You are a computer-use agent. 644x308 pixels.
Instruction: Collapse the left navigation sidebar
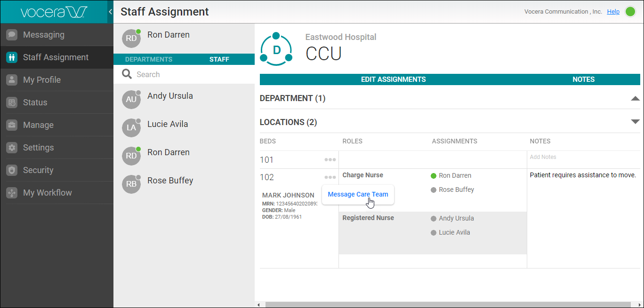coord(110,12)
